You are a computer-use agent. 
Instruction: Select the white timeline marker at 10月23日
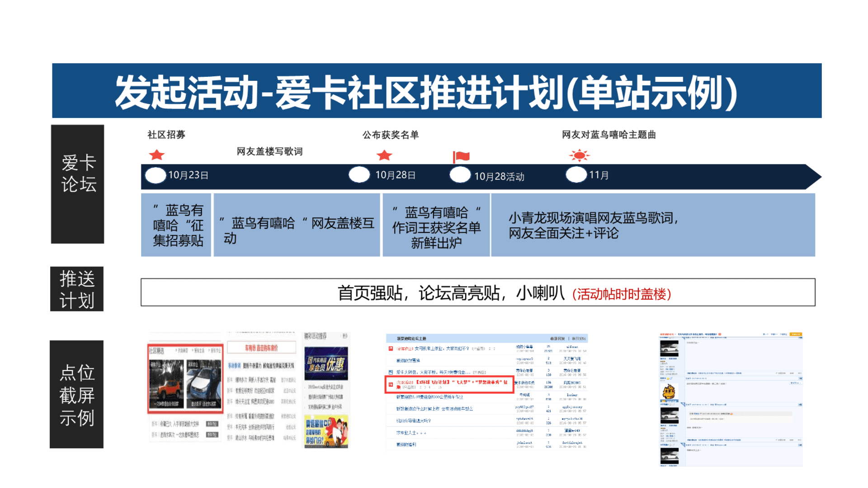pyautogui.click(x=156, y=175)
